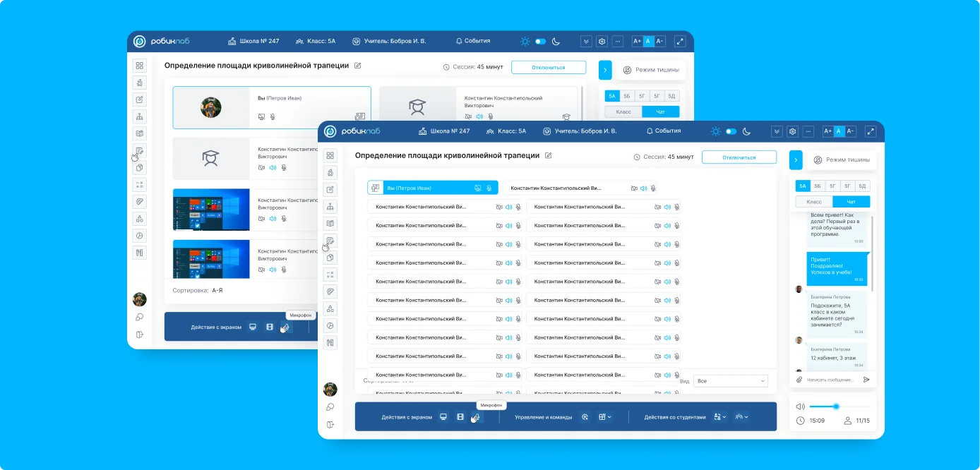Click the fullscreen expand icon in front window

tap(871, 131)
